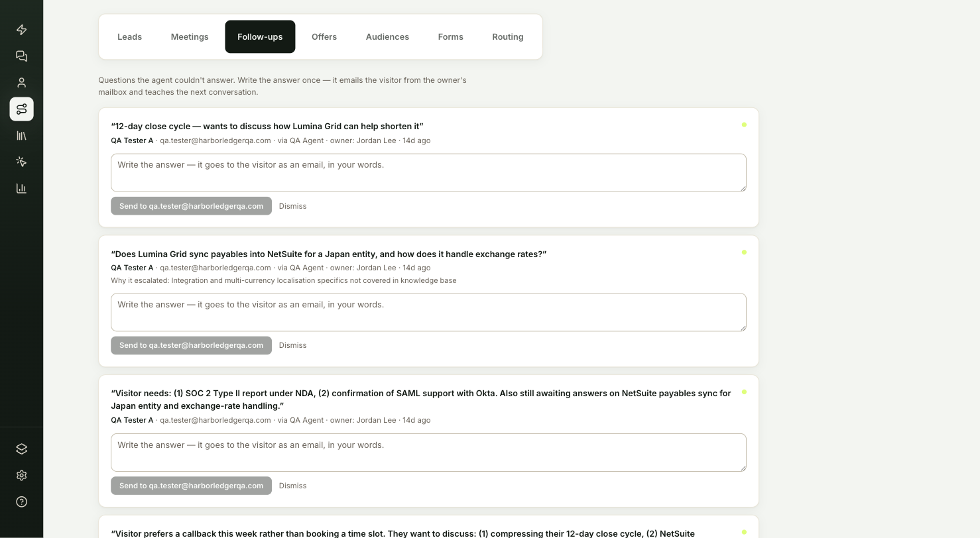Click Send on the NetSuite Japan entity question

point(191,345)
